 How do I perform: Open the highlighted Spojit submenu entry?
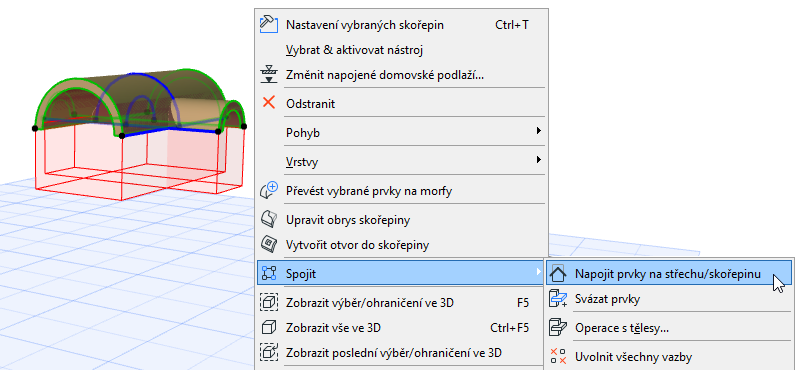click(401, 274)
